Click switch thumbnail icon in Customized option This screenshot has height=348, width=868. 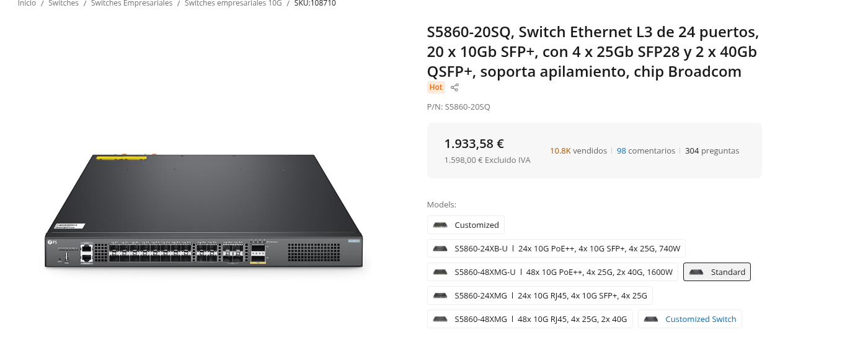pyautogui.click(x=441, y=225)
